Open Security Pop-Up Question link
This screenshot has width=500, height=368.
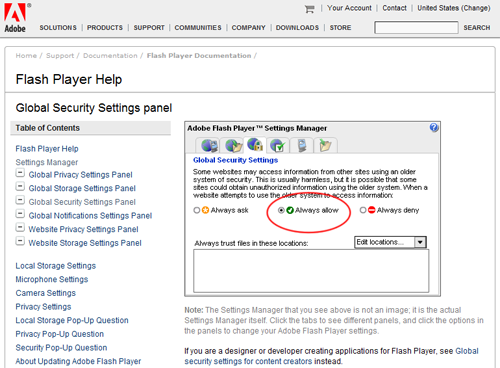[x=61, y=348]
